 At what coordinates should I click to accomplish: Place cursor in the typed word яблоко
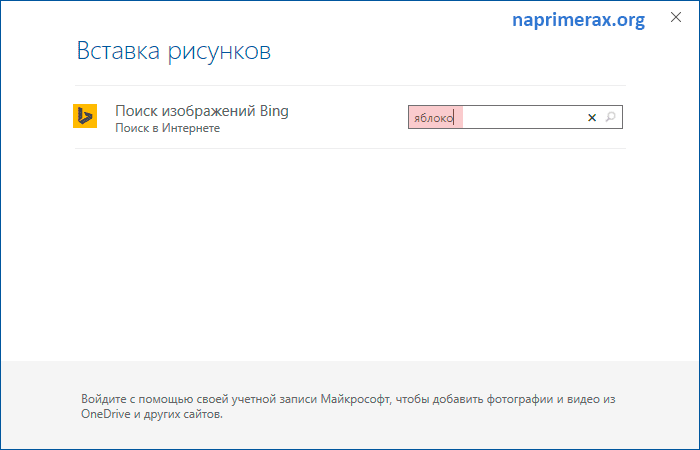[433, 118]
